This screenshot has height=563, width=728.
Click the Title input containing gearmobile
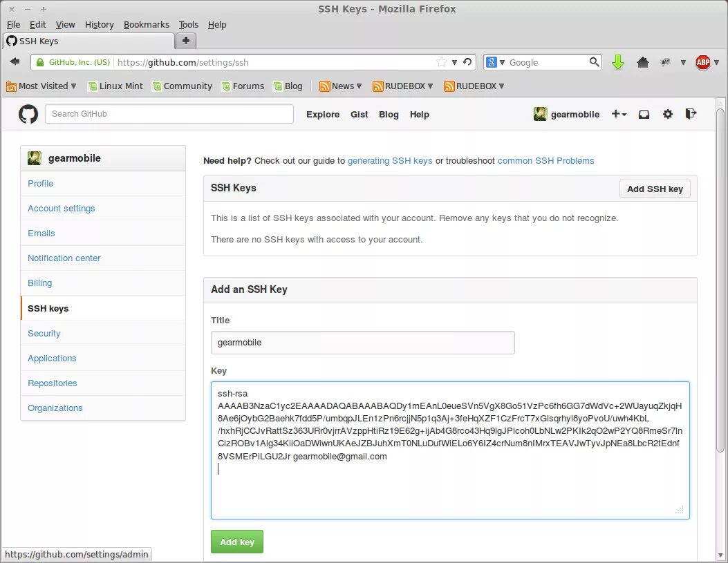click(x=362, y=343)
